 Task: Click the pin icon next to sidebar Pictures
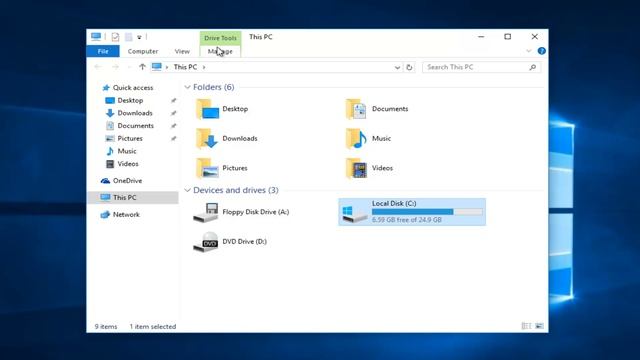click(173, 138)
